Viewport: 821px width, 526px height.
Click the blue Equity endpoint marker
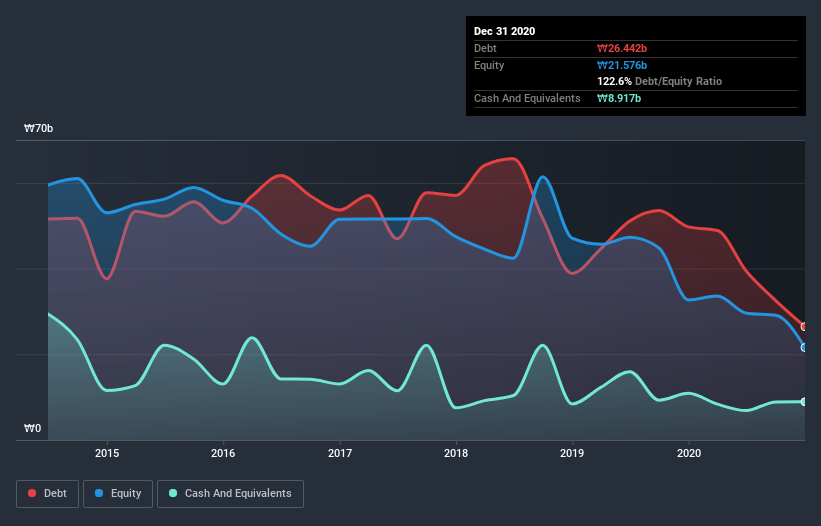[804, 348]
